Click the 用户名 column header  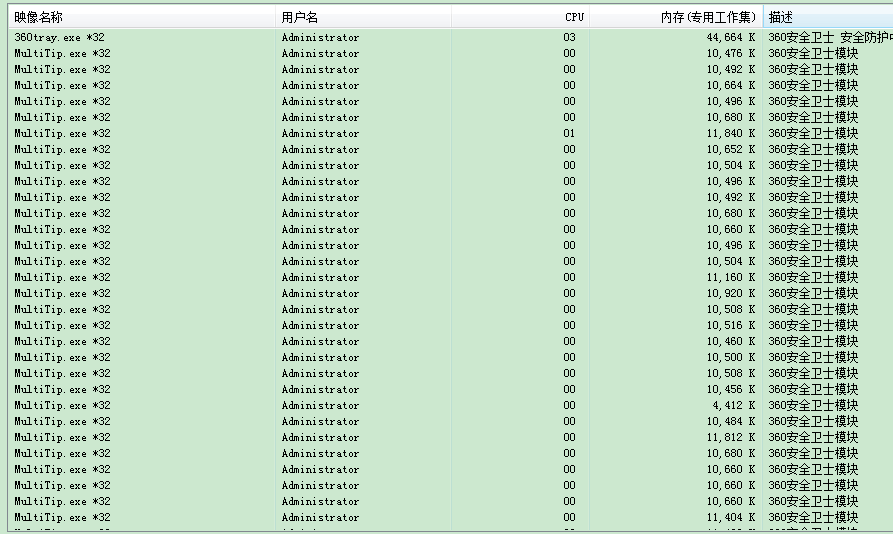(x=299, y=17)
